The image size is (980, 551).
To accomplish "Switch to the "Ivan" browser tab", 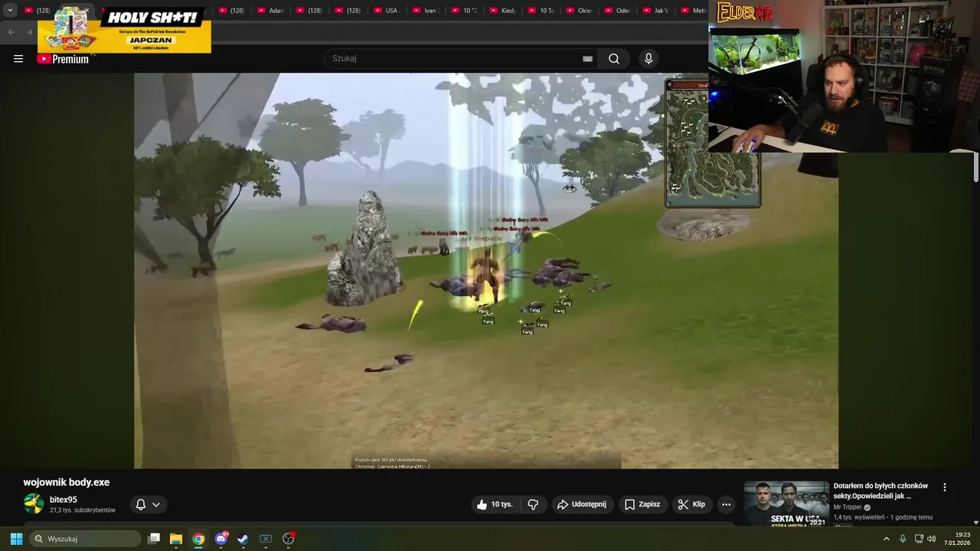I will pos(425,11).
